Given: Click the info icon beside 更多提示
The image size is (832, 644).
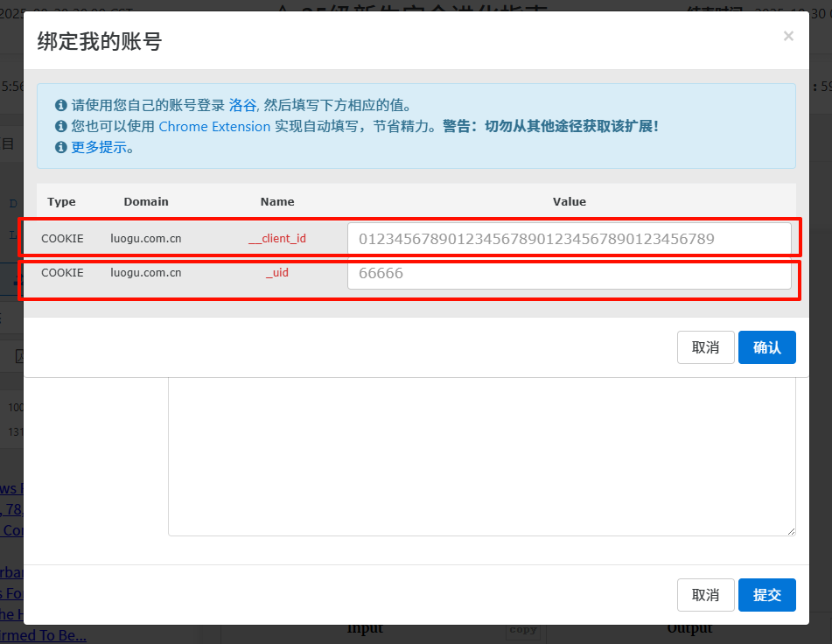Looking at the screenshot, I should tap(61, 147).
